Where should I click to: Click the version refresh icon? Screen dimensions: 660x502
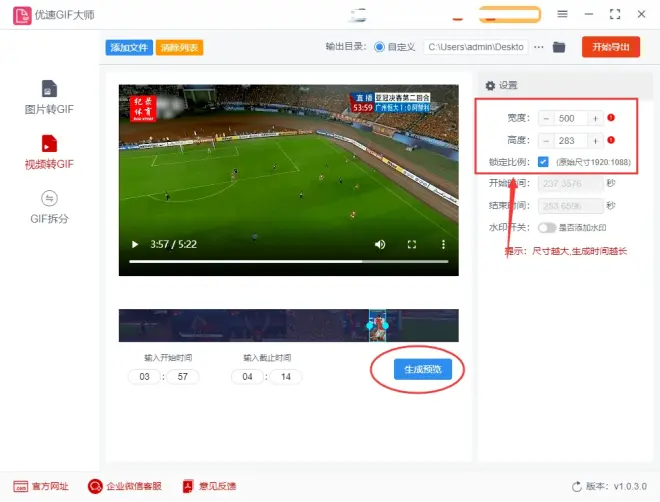click(x=577, y=487)
